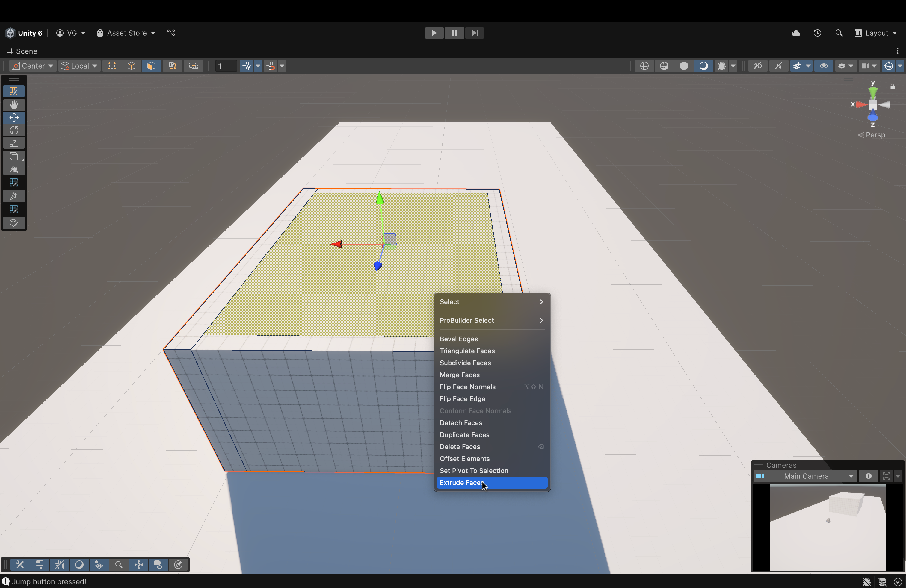Choose Merge Faces
Viewport: 906px width, 588px height.
pyautogui.click(x=492, y=375)
